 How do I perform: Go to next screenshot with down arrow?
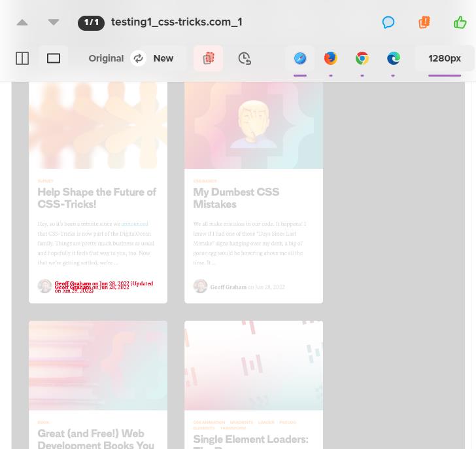coord(54,22)
